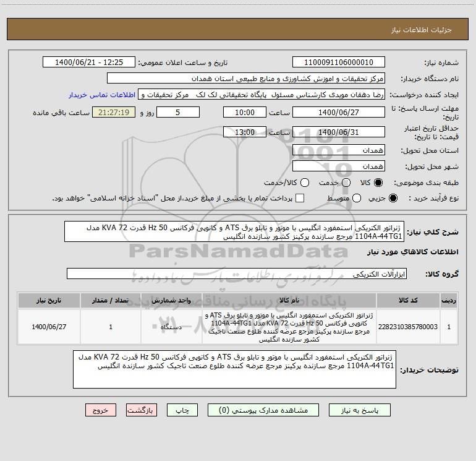This screenshot has height=461, width=476.
Task: Toggle the اسناد خزانه اسلامی payment checkbox
Action: click(x=300, y=198)
